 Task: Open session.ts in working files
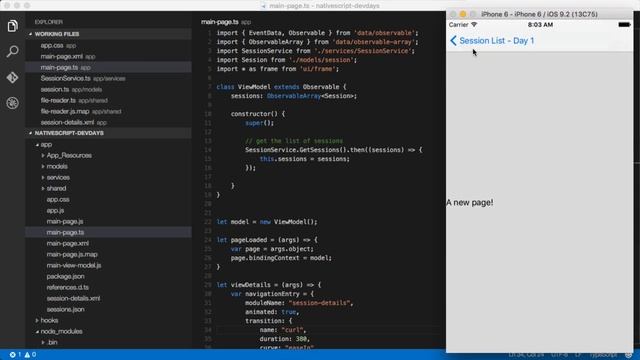tap(109, 89)
